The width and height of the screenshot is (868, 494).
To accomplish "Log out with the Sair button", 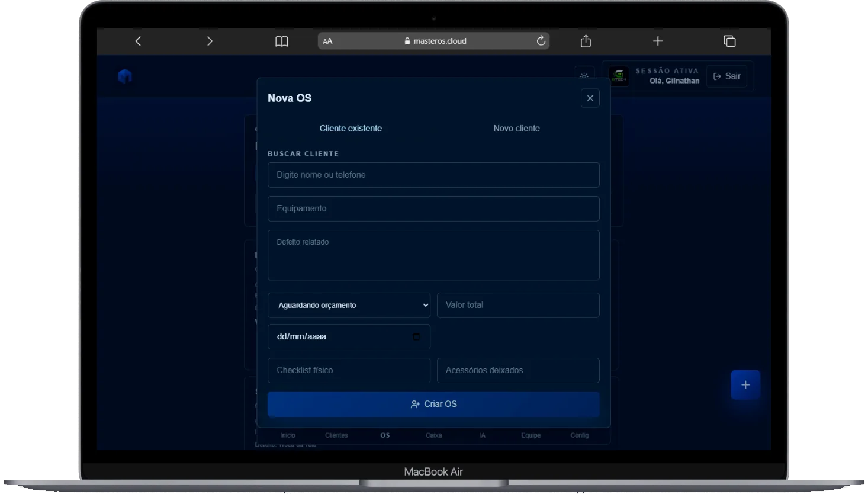I will tap(726, 76).
